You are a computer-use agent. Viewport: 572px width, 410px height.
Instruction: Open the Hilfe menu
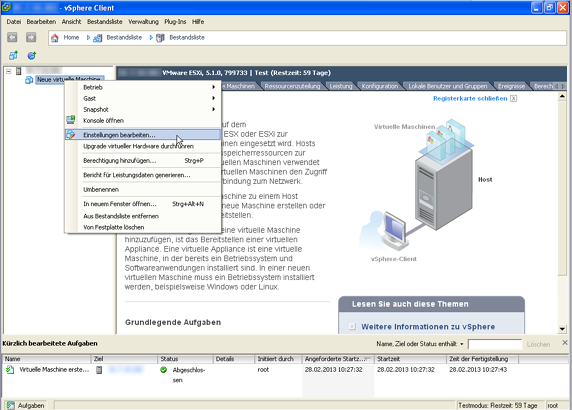coord(198,22)
